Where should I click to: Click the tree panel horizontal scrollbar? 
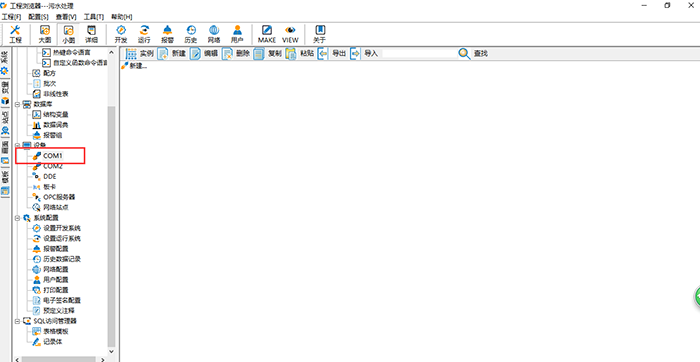(58, 359)
